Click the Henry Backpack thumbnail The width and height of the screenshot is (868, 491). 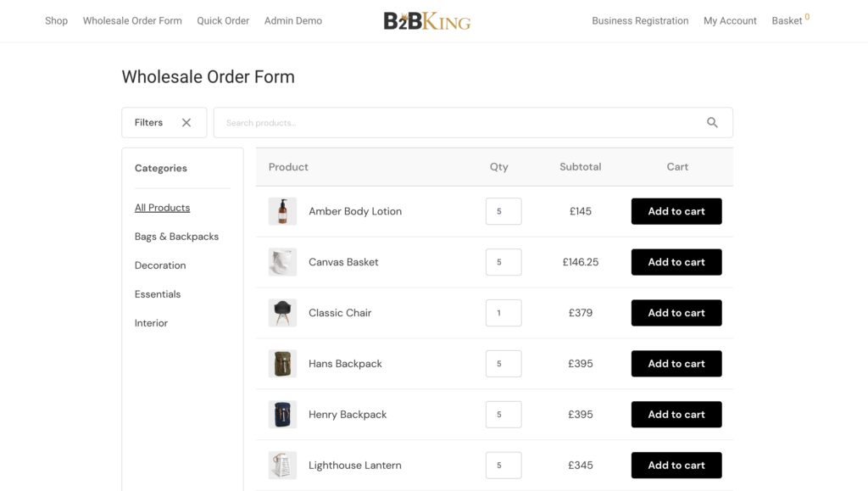click(282, 415)
